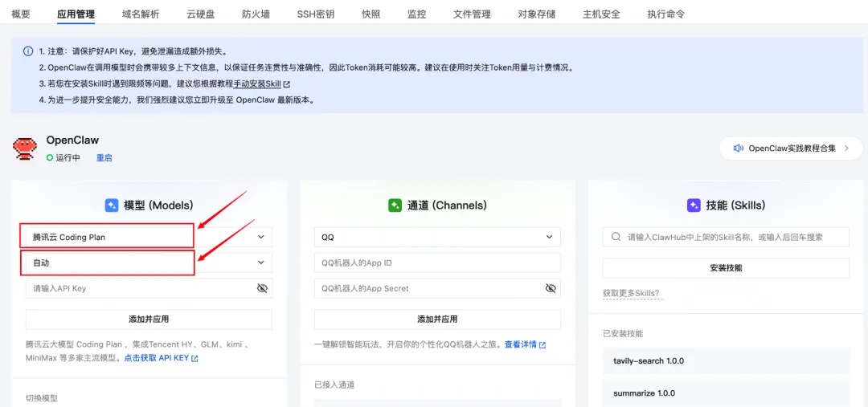
Task: Click the 已安装技能 heading
Action: [x=623, y=333]
